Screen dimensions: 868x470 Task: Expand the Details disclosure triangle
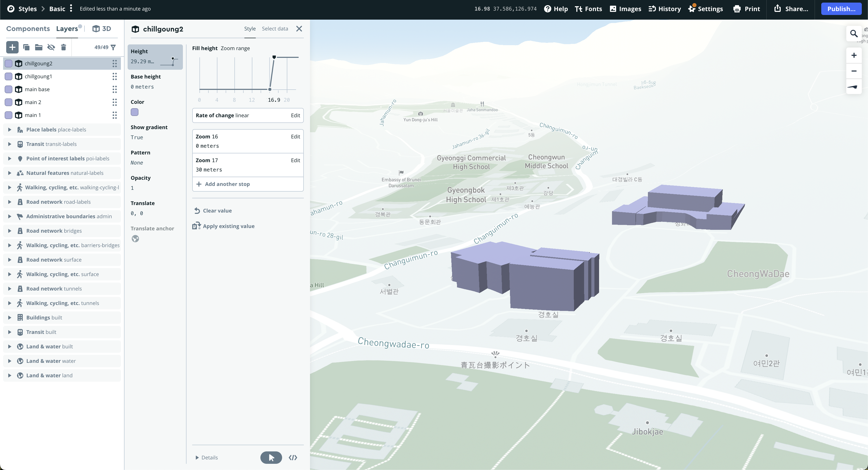pos(197,457)
